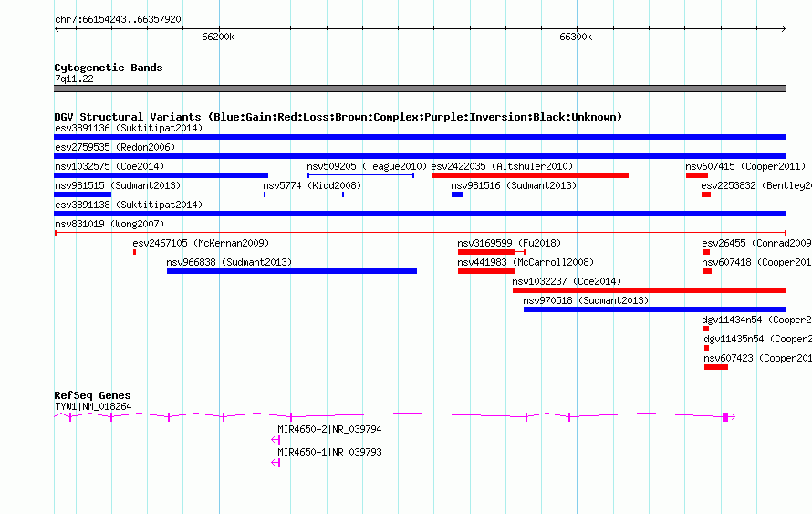Click the MIR4650-2 gene arrow glyph

pos(276,440)
